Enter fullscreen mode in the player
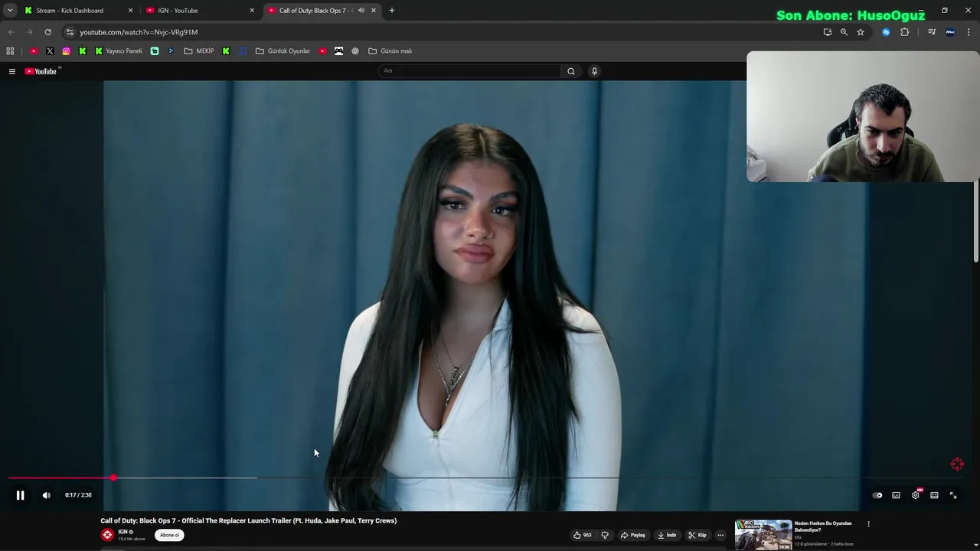 [953, 495]
